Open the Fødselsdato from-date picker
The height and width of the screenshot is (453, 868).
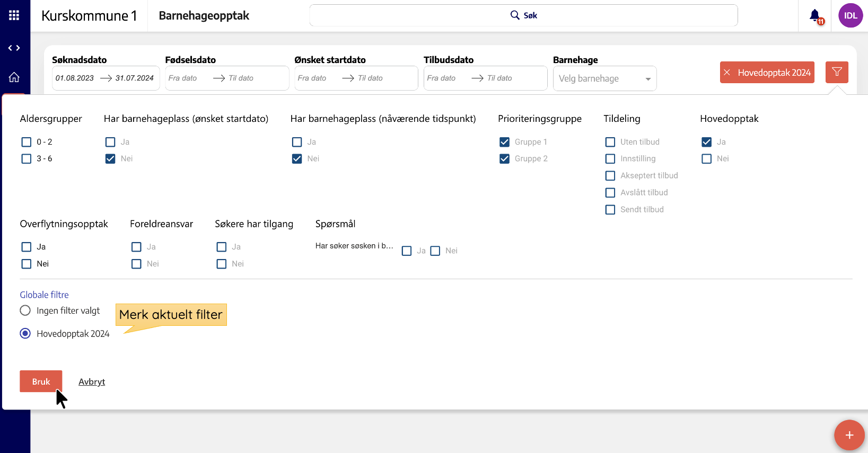183,78
